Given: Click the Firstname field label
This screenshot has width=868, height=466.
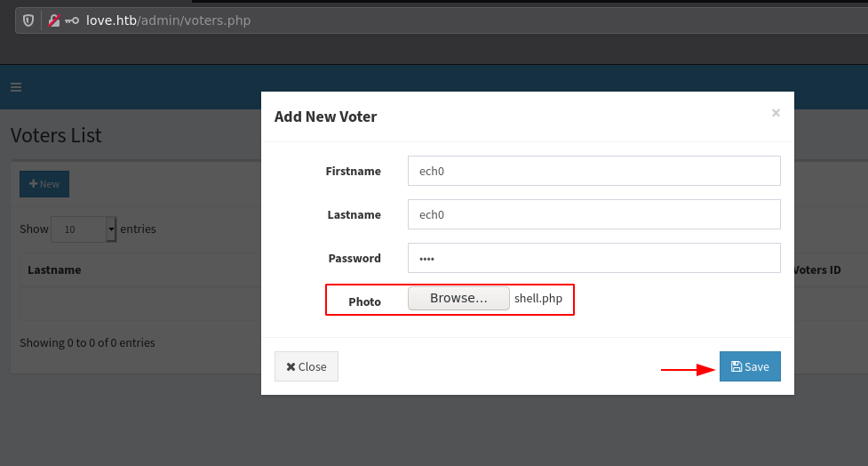Looking at the screenshot, I should click(353, 171).
